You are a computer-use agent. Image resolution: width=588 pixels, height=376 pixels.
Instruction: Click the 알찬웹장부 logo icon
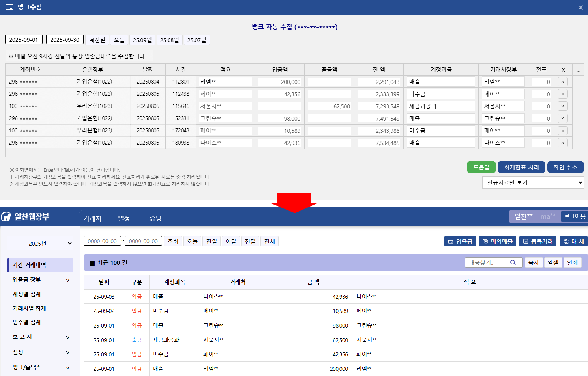click(x=6, y=216)
